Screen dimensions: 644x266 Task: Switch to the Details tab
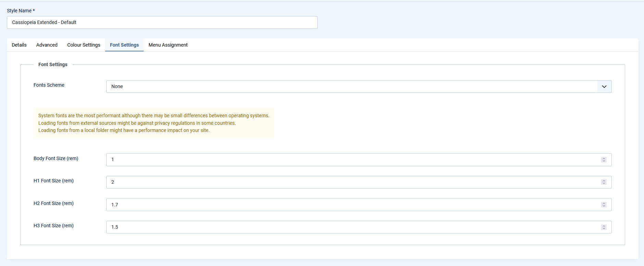(19, 45)
